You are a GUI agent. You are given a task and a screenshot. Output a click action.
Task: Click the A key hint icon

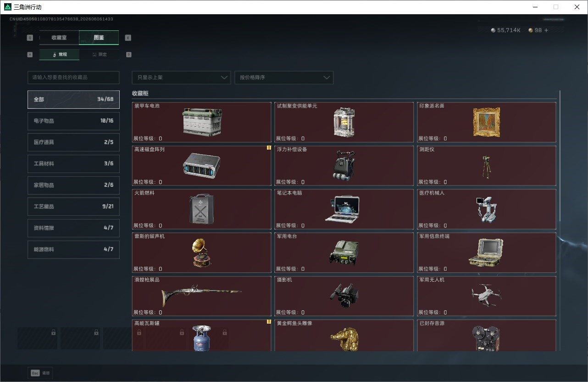click(x=30, y=54)
